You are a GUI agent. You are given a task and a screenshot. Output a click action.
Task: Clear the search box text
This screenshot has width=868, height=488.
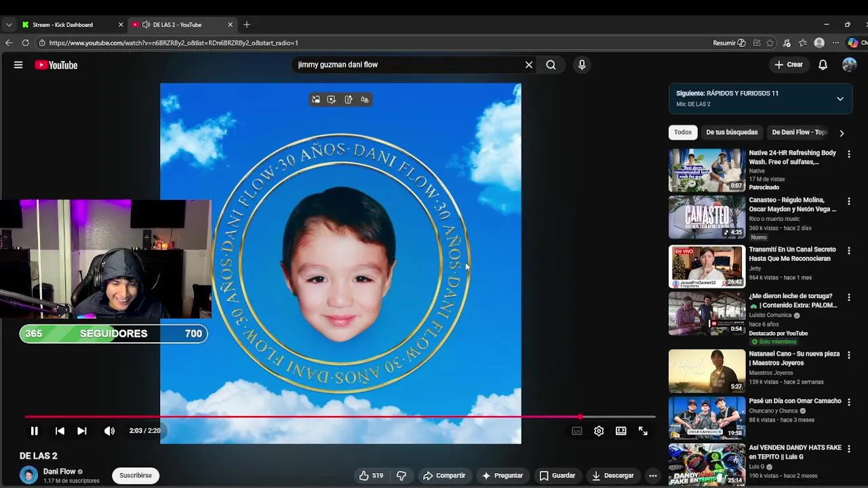pyautogui.click(x=529, y=65)
